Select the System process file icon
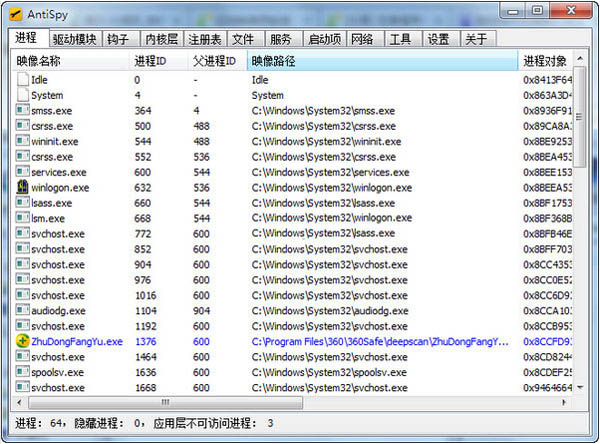The width and height of the screenshot is (600, 444). coord(23,95)
